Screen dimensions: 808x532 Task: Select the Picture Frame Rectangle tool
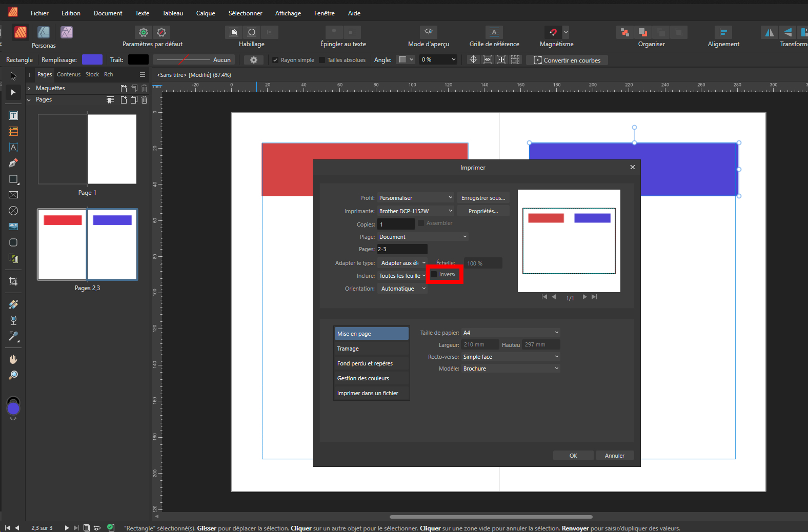click(13, 195)
